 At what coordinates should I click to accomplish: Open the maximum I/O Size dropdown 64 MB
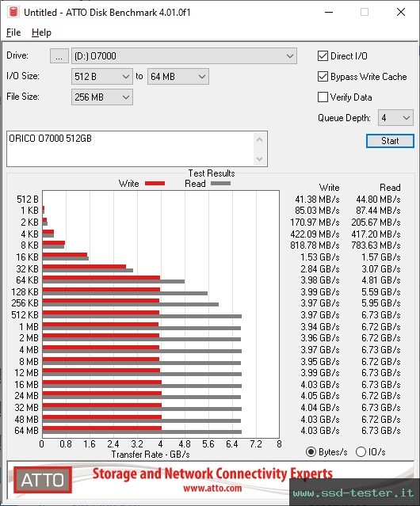(178, 77)
